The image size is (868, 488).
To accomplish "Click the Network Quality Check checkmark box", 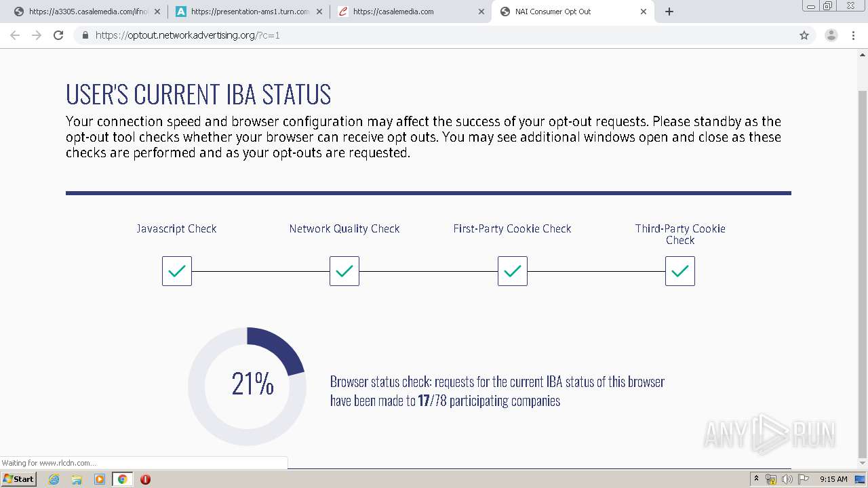I will tap(344, 271).
